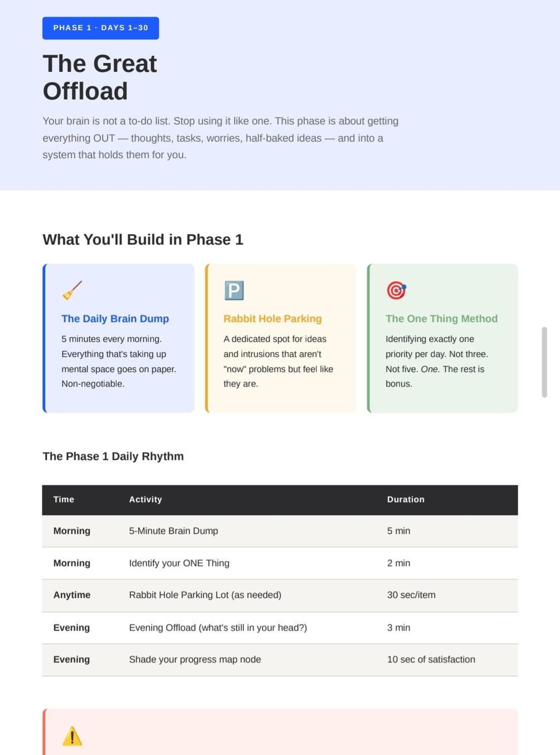Click the Phase 1 Days 1–30 badge
Viewport: 560px width, 755px height.
click(101, 28)
